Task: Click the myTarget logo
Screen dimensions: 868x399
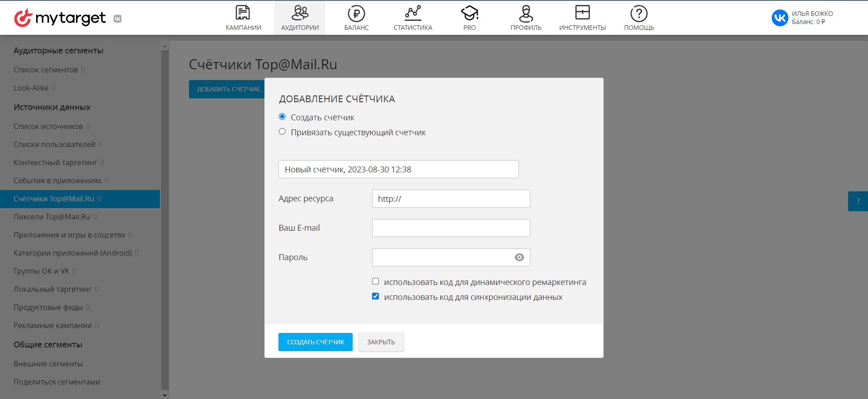Action: pos(60,18)
